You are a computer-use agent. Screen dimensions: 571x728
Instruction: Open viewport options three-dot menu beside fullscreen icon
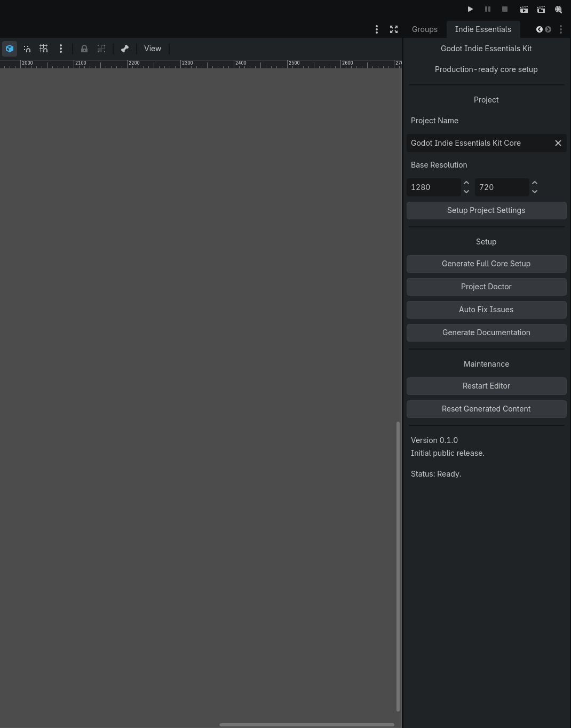pos(377,29)
